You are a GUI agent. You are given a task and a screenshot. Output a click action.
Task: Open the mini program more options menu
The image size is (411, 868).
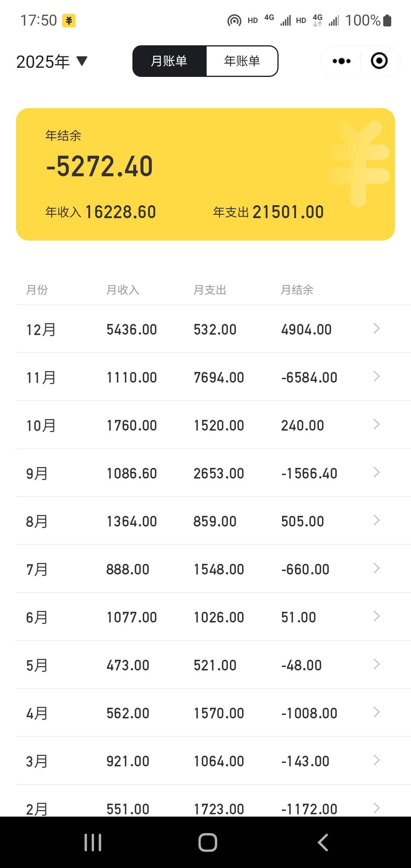tap(341, 61)
